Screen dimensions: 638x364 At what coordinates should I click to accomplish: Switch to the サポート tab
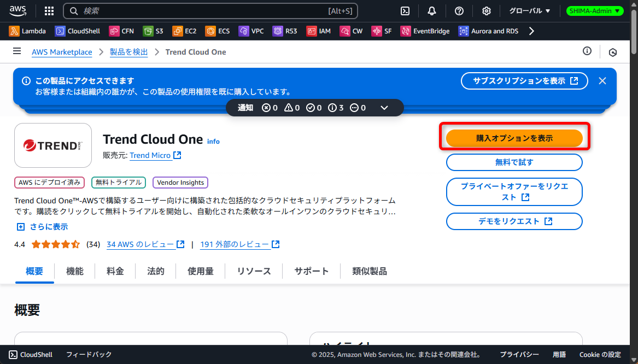coord(312,271)
